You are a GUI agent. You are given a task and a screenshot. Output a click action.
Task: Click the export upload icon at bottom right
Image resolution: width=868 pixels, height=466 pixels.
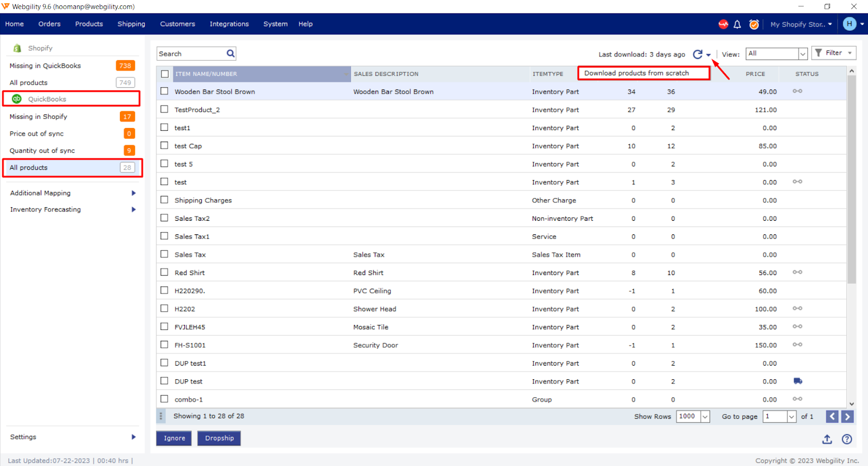coord(827,439)
